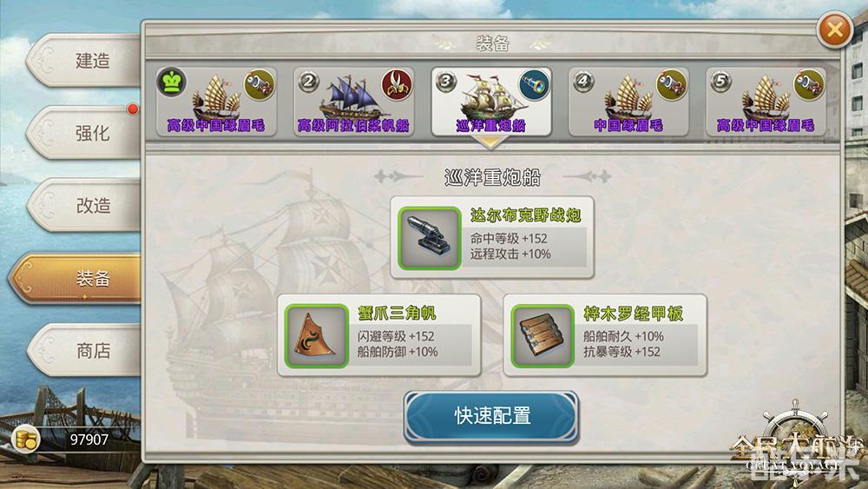The image size is (868, 489).
Task: Click the blue telescope badge on ship 3
Action: [x=534, y=85]
